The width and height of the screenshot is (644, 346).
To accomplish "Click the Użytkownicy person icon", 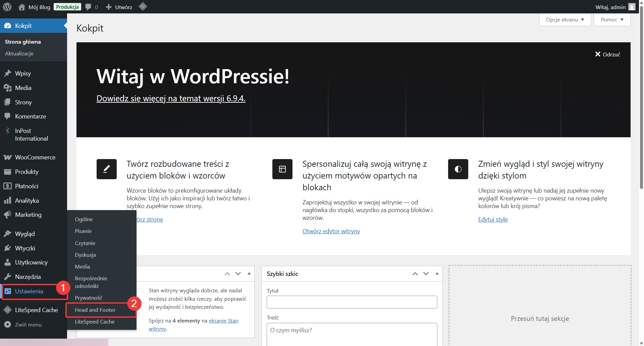I will tap(7, 262).
